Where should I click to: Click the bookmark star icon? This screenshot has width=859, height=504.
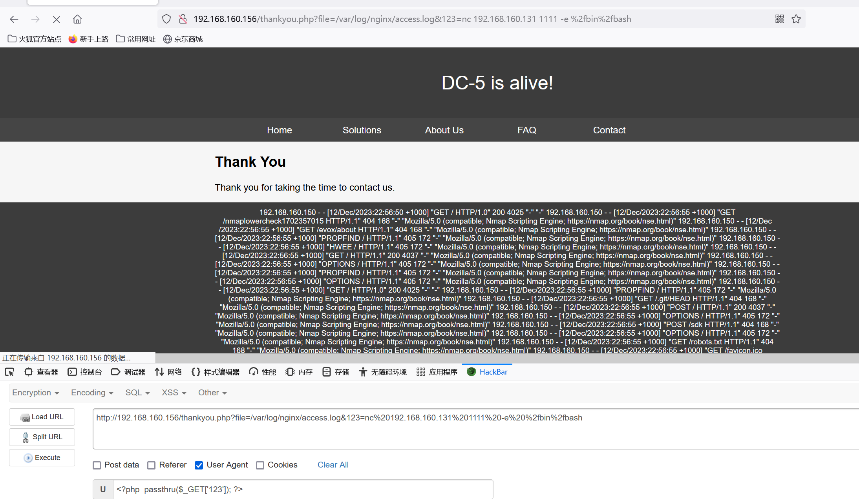(x=796, y=19)
